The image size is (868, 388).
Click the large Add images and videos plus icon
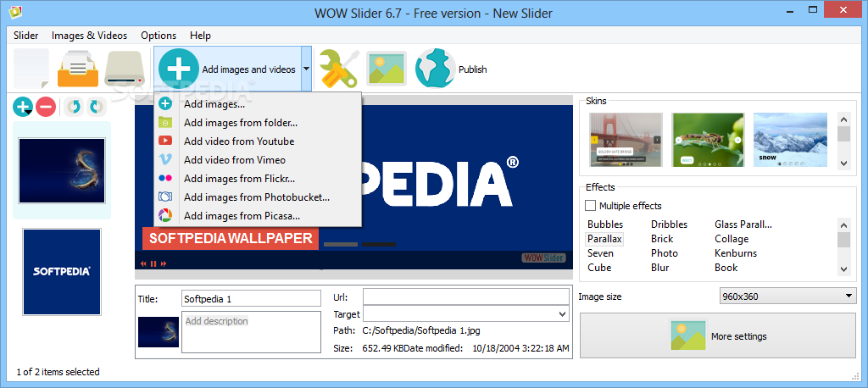point(178,69)
